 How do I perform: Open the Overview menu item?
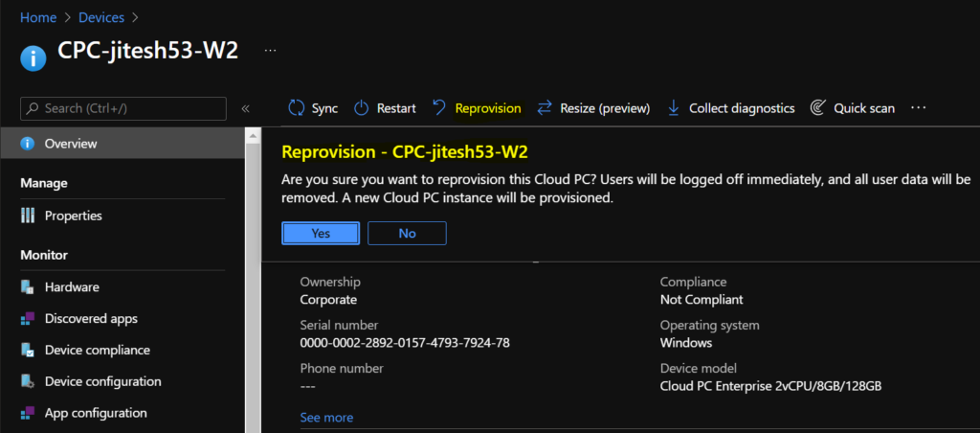click(x=122, y=144)
